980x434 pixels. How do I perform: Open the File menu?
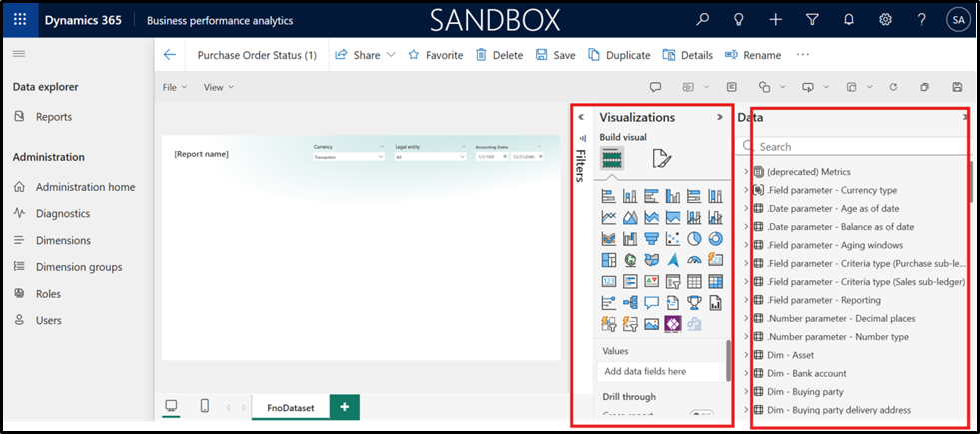click(175, 88)
